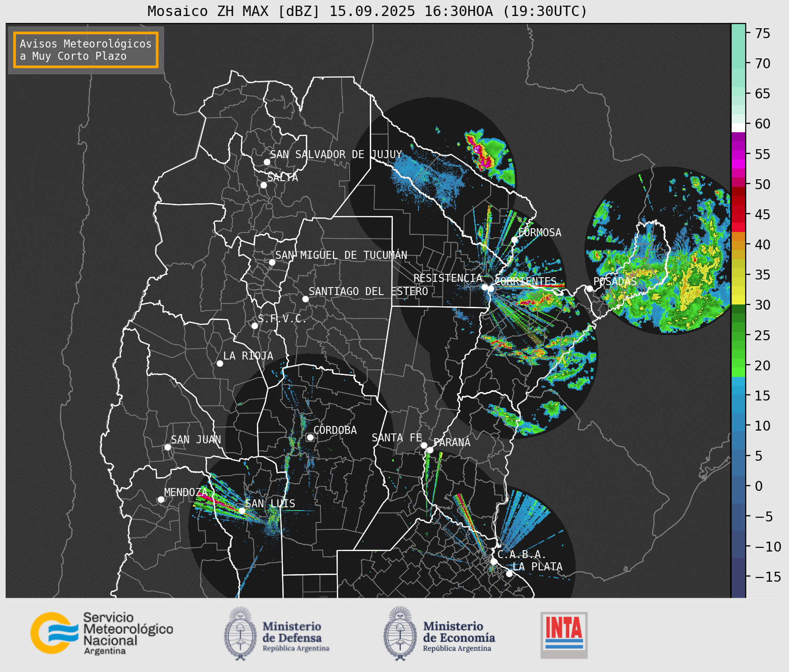Click the INTA logo
The width and height of the screenshot is (789, 672).
coord(564,635)
